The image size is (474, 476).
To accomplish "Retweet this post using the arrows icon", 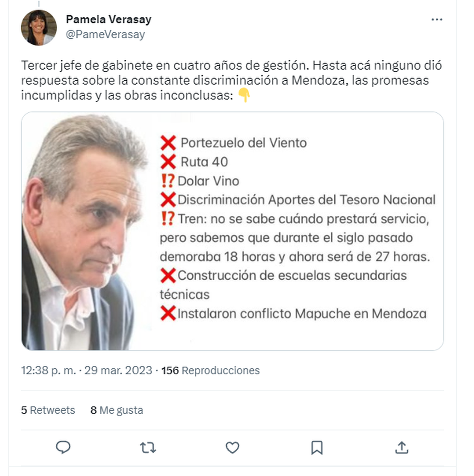I will 148,448.
